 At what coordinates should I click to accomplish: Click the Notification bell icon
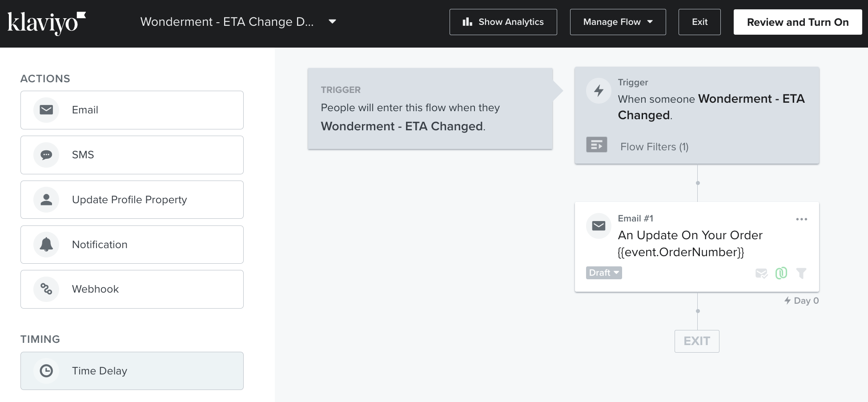pos(46,245)
